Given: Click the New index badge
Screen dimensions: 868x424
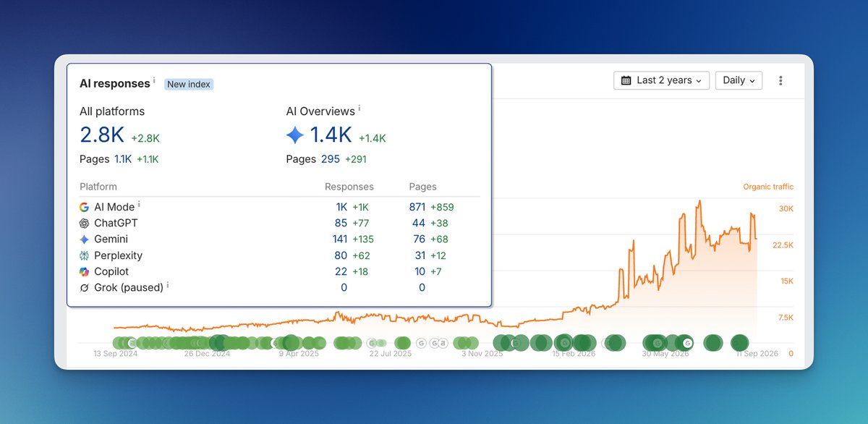Looking at the screenshot, I should [x=189, y=84].
